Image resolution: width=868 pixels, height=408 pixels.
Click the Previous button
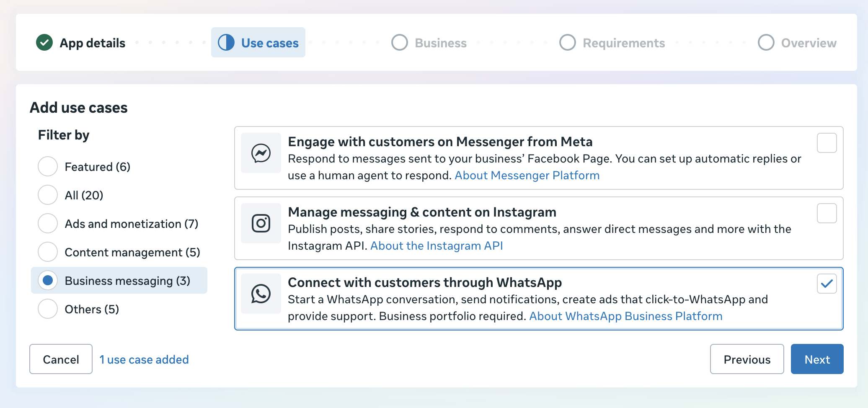(747, 359)
